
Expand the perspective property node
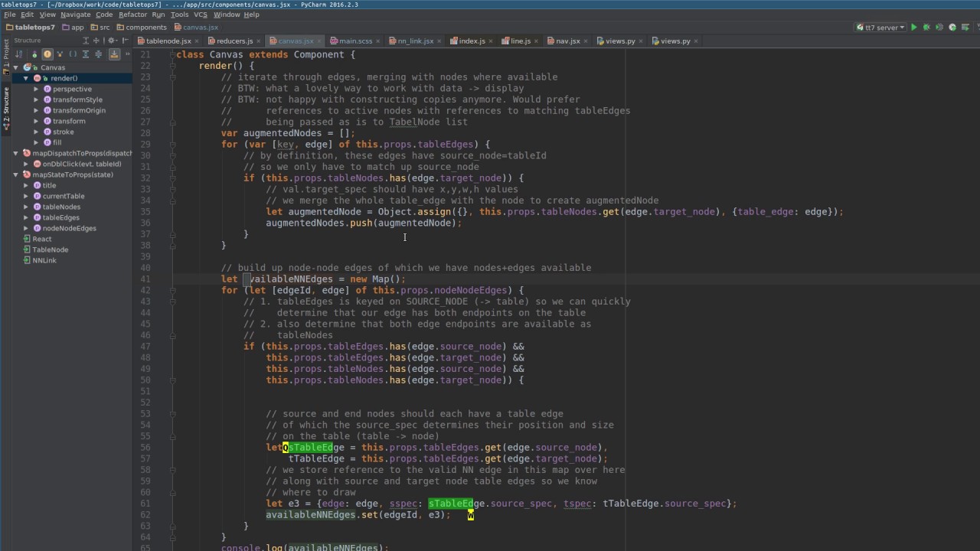pyautogui.click(x=37, y=89)
